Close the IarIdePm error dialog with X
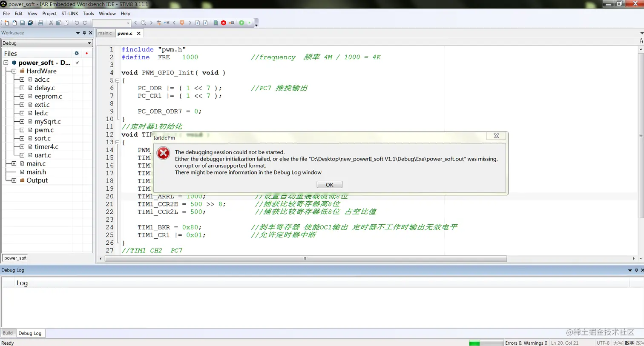The image size is (644, 346). pos(496,136)
